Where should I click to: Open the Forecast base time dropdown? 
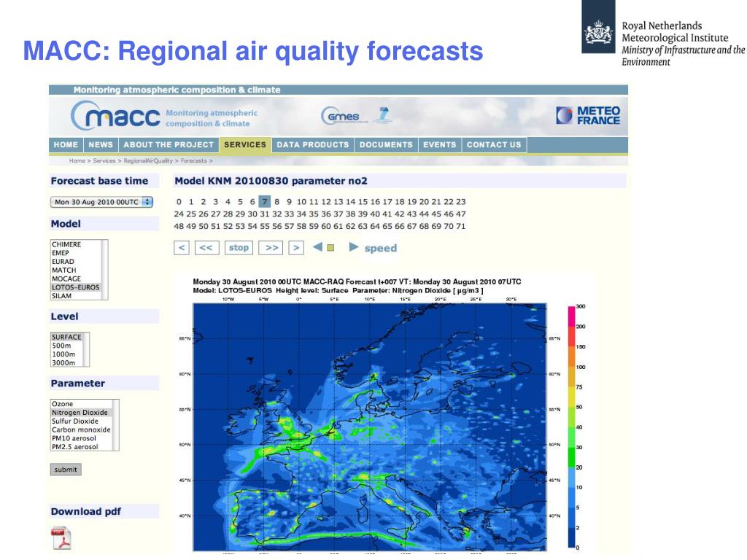pos(101,202)
